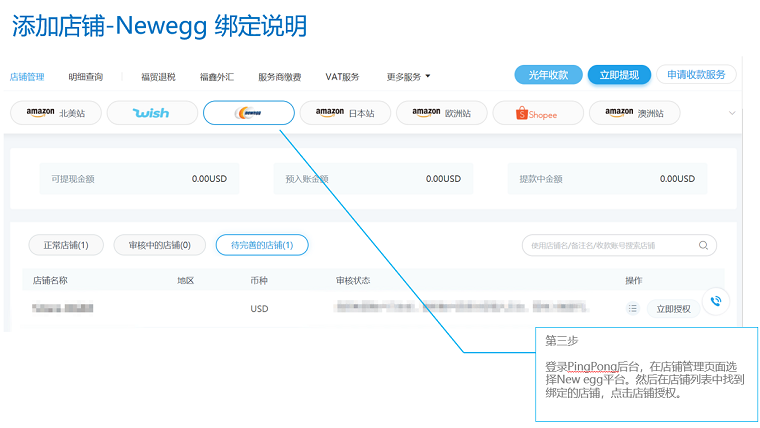Switch to the 明细查询 tab
The width and height of the screenshot is (760, 428).
pyautogui.click(x=86, y=77)
